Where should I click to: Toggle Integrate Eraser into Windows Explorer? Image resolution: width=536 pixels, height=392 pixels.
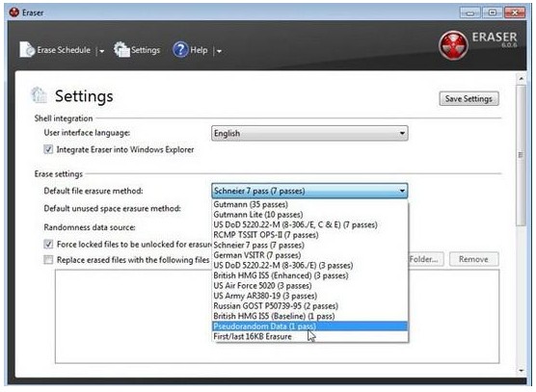48,149
